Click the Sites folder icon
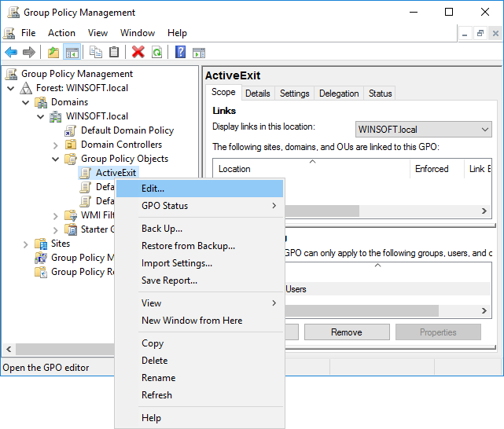504x429 pixels. (41, 244)
